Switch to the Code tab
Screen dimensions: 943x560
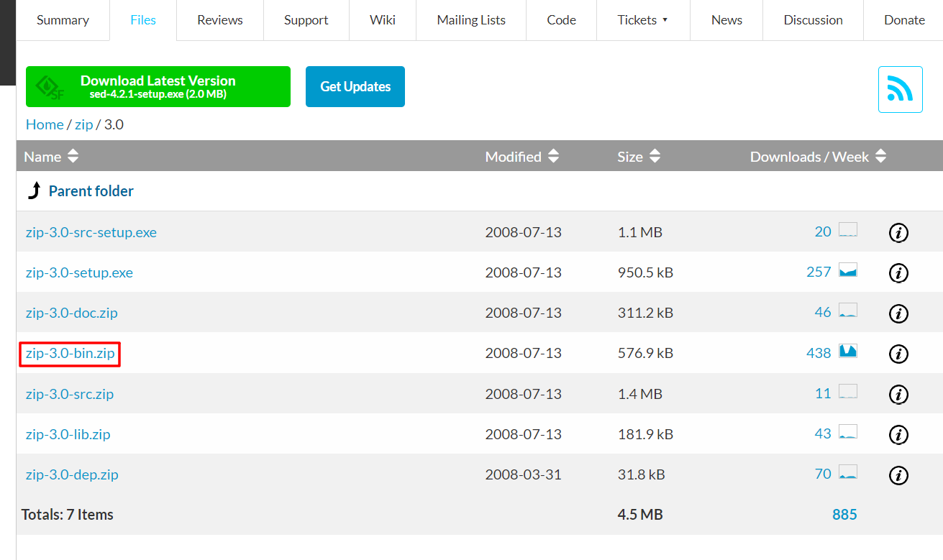[561, 20]
